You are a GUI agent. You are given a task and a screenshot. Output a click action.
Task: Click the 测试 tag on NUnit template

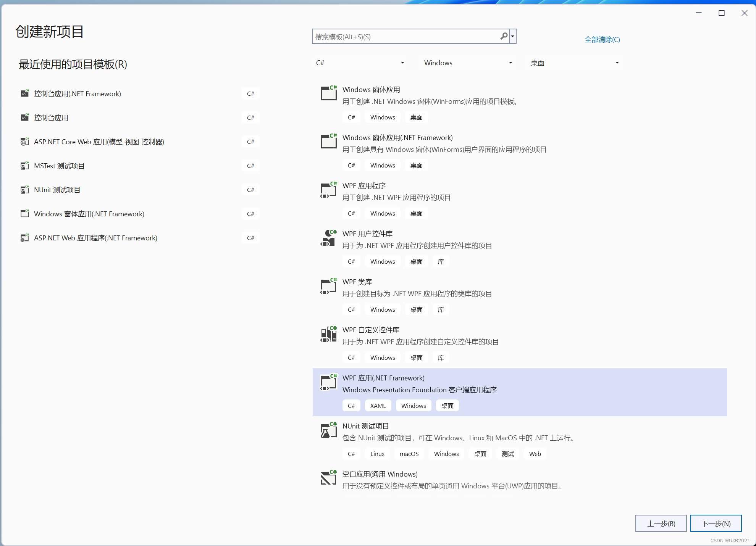[507, 454]
